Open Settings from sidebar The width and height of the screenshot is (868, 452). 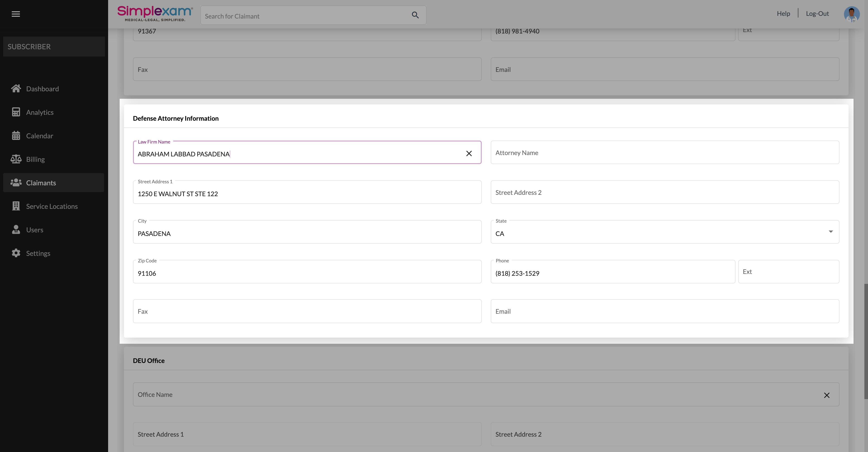click(38, 253)
